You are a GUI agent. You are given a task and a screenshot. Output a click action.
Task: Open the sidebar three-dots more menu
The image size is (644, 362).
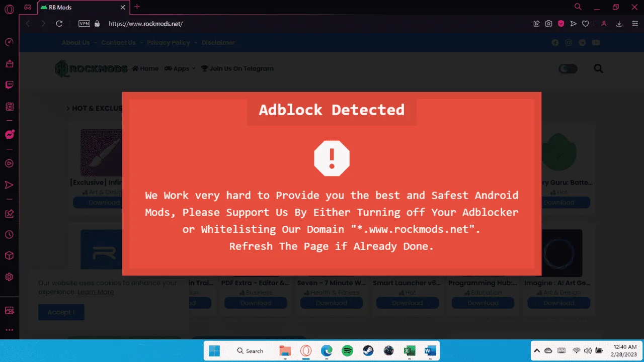pos(9,330)
